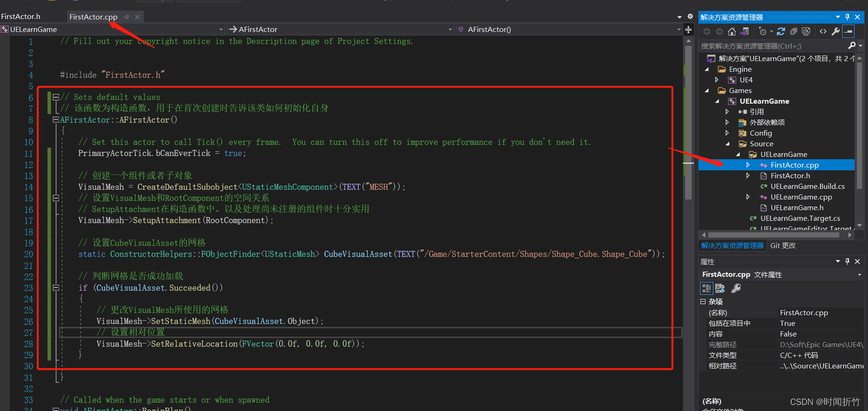Collapse the comment block at line 15
Viewport: 868px width, 411px height.
[x=56, y=198]
